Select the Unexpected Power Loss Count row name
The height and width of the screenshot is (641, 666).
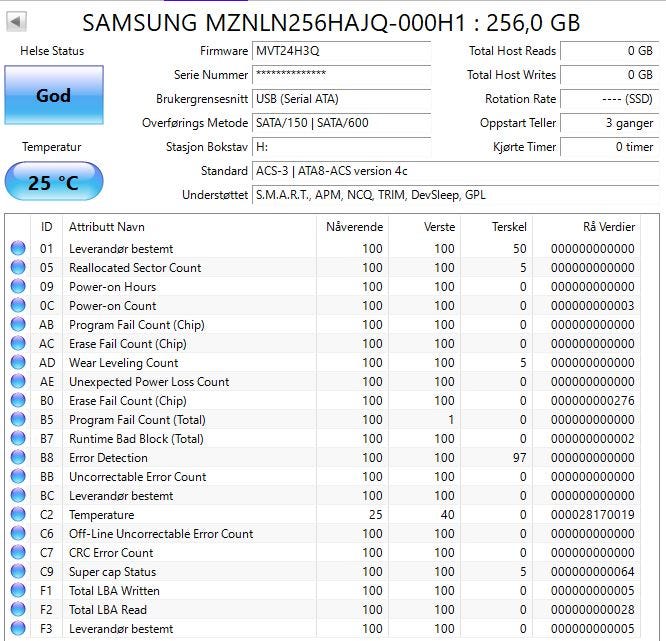(149, 381)
